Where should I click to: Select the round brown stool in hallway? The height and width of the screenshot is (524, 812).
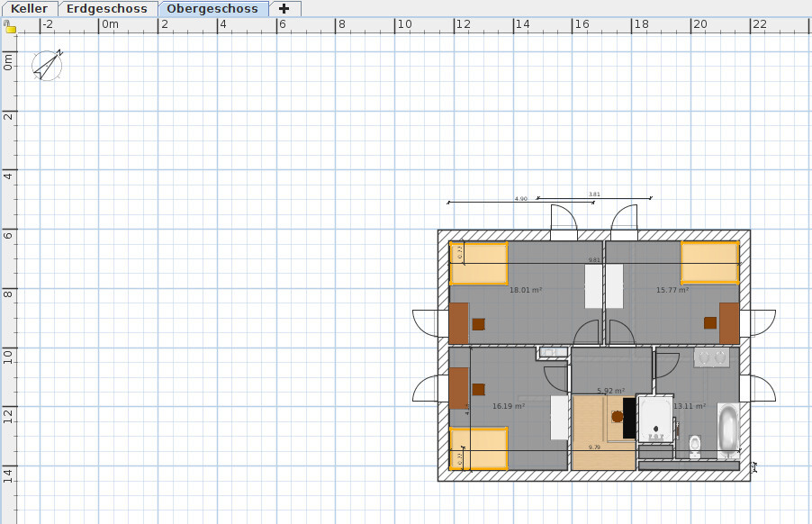tap(617, 417)
